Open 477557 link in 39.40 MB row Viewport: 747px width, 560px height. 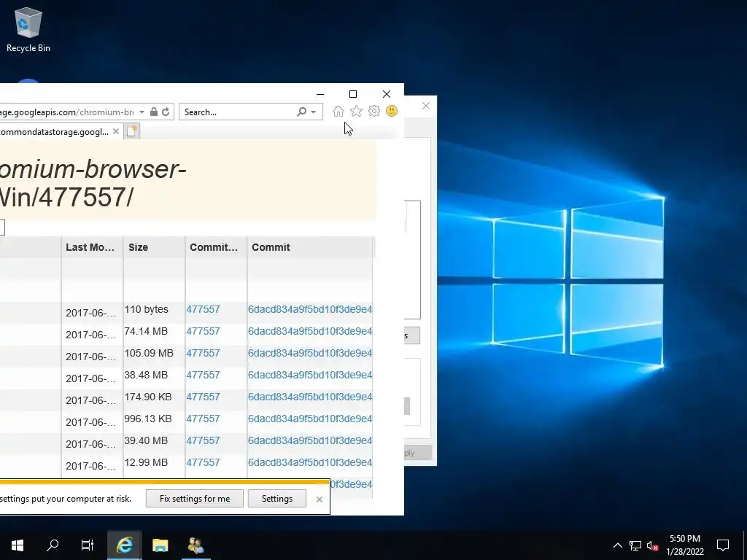click(x=203, y=440)
